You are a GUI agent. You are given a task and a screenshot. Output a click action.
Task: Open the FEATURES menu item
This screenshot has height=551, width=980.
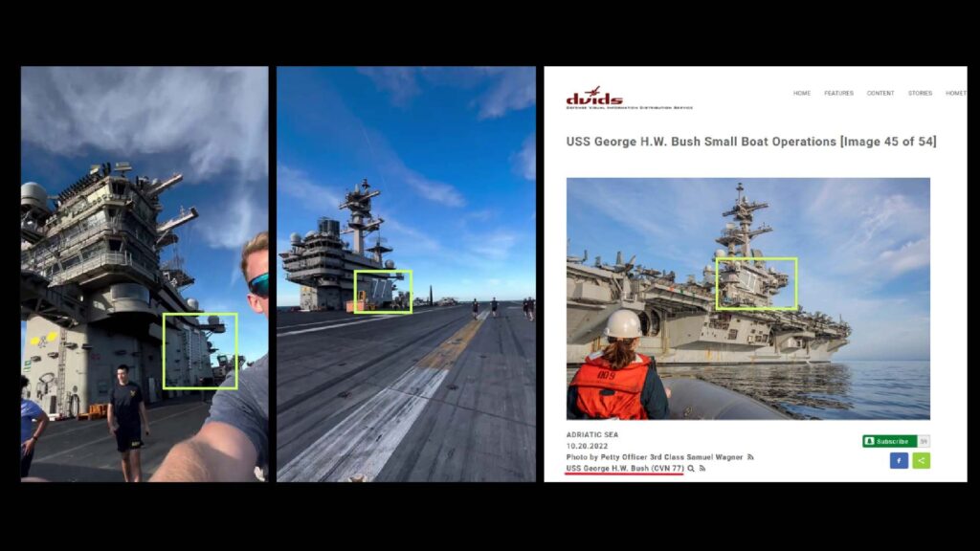[x=838, y=93]
